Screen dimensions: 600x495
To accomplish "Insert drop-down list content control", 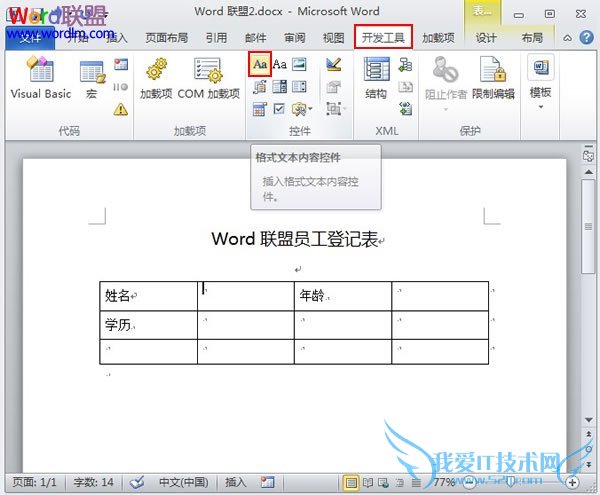I will coord(299,87).
